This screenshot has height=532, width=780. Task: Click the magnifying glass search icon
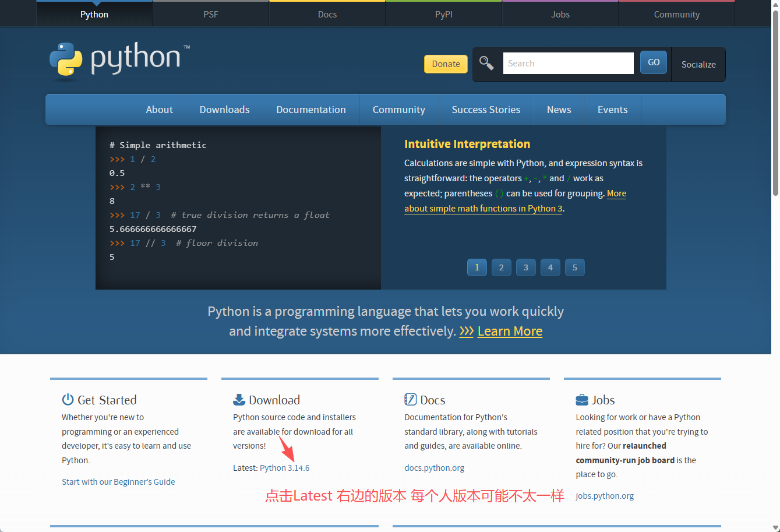486,63
